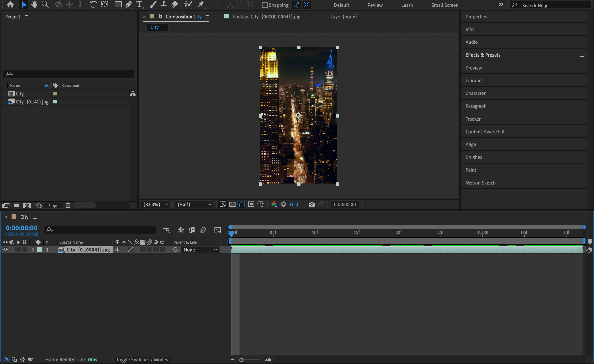
Task: Hide the City_{0...00041}.jpg layer with eye icon
Action: [x=5, y=250]
